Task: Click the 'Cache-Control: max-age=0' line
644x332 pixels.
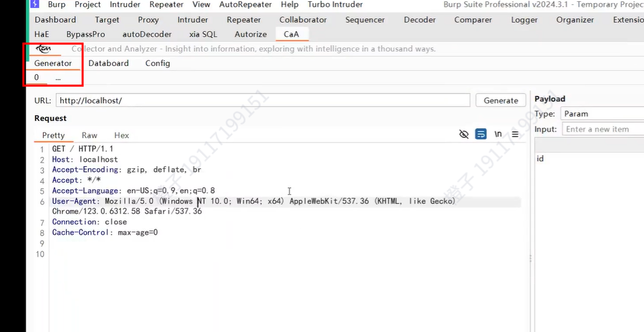Action: [105, 233]
